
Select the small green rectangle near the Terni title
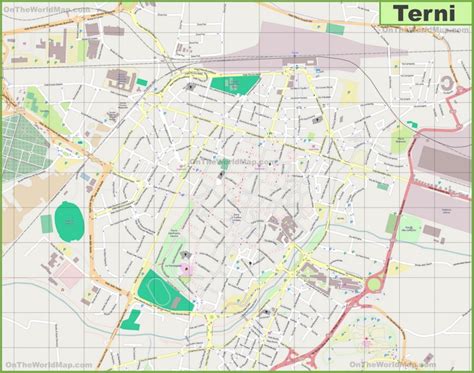pyautogui.click(x=335, y=29)
